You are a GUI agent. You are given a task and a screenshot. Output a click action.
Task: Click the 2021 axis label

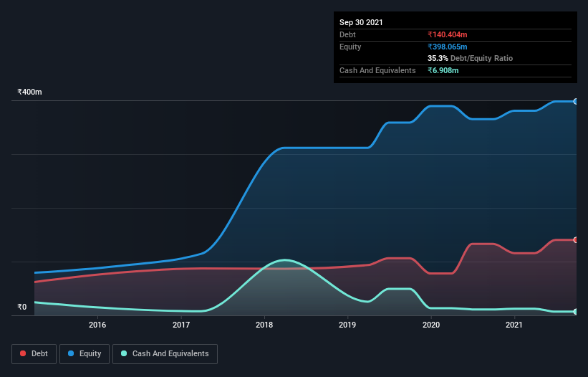click(514, 325)
